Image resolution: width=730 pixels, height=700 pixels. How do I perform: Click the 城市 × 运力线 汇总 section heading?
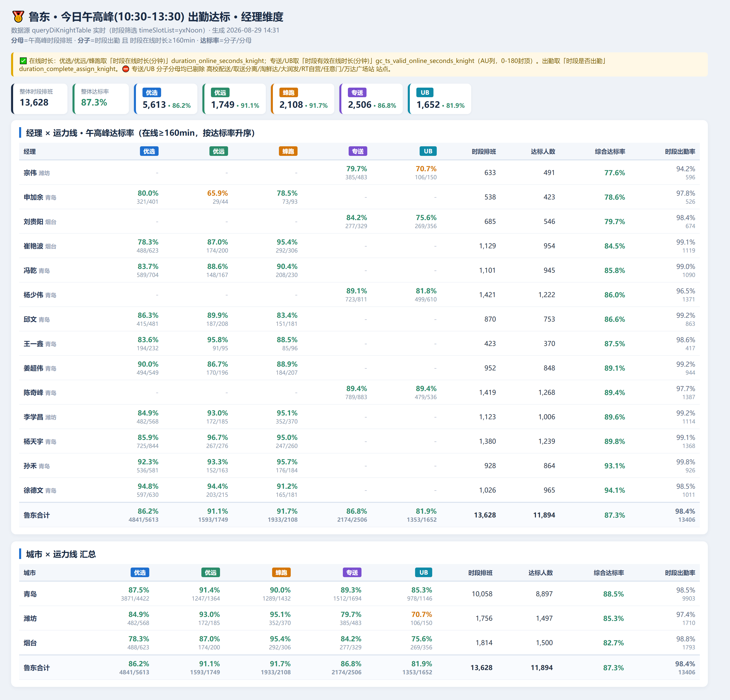coord(61,554)
